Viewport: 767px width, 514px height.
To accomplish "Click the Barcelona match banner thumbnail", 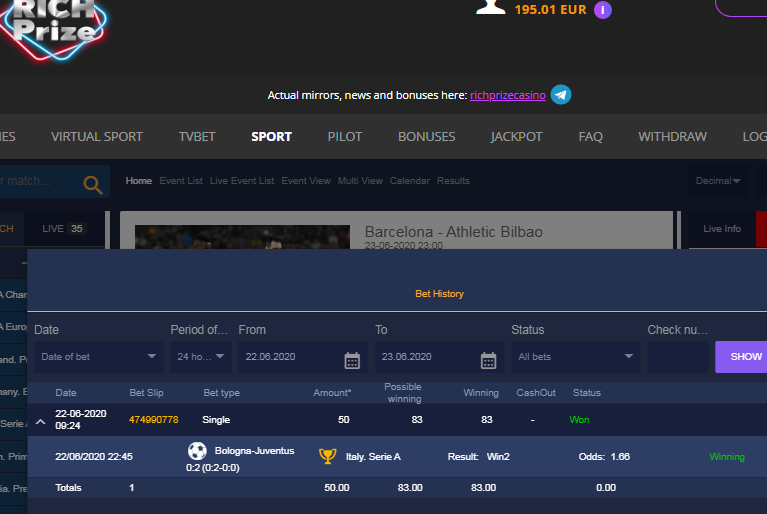I will pyautogui.click(x=242, y=237).
